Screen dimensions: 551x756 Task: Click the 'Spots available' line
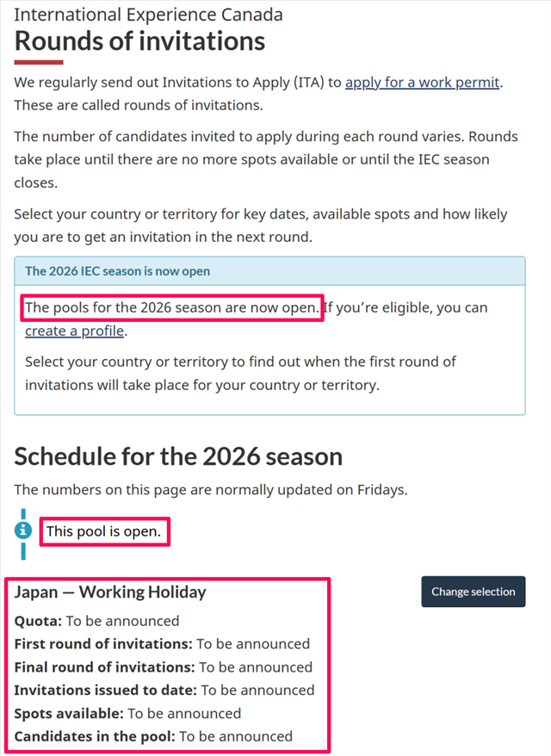[127, 713]
